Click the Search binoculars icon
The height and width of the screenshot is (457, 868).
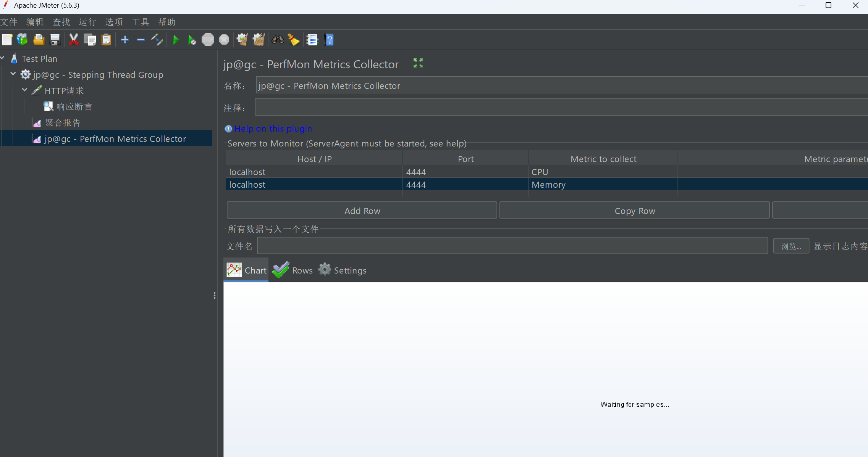tap(278, 40)
